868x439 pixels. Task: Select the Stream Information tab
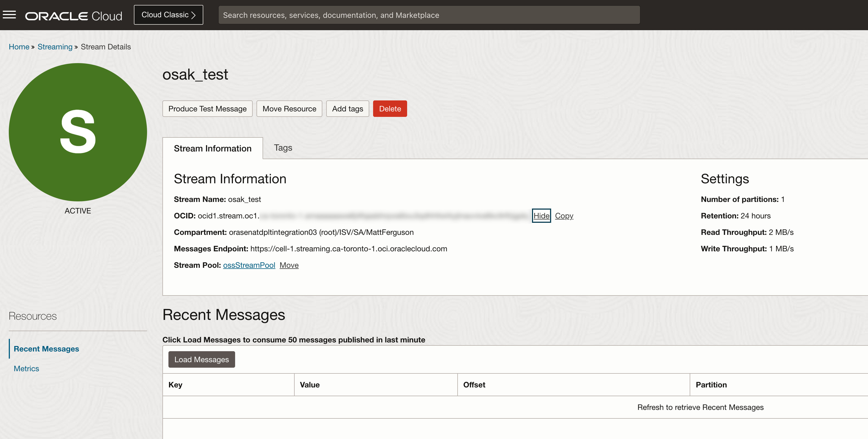click(x=213, y=148)
